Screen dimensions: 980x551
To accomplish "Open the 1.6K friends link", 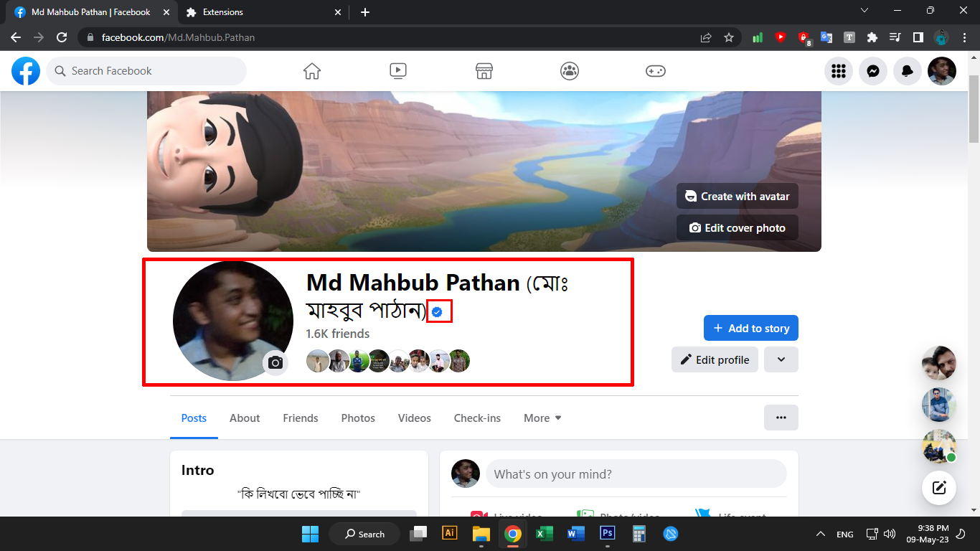I will click(338, 334).
